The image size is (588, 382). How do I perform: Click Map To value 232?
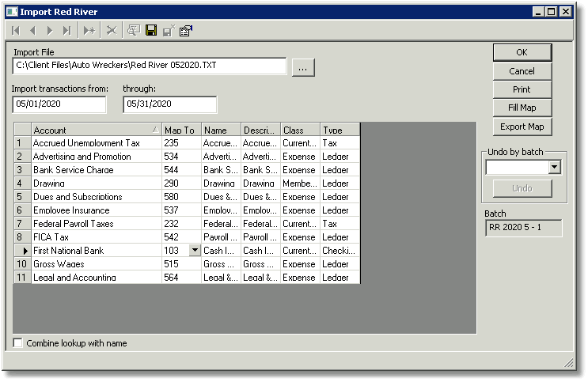pyautogui.click(x=181, y=224)
